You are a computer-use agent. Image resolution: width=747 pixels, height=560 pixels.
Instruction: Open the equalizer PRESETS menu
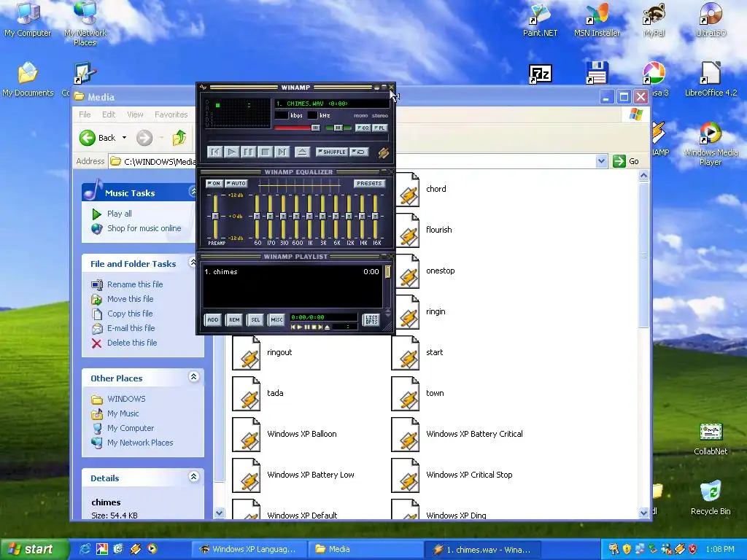click(x=369, y=183)
